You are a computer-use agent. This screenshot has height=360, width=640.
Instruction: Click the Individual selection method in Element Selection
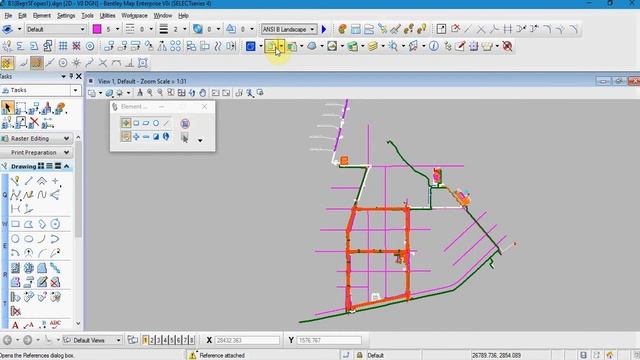pyautogui.click(x=126, y=123)
